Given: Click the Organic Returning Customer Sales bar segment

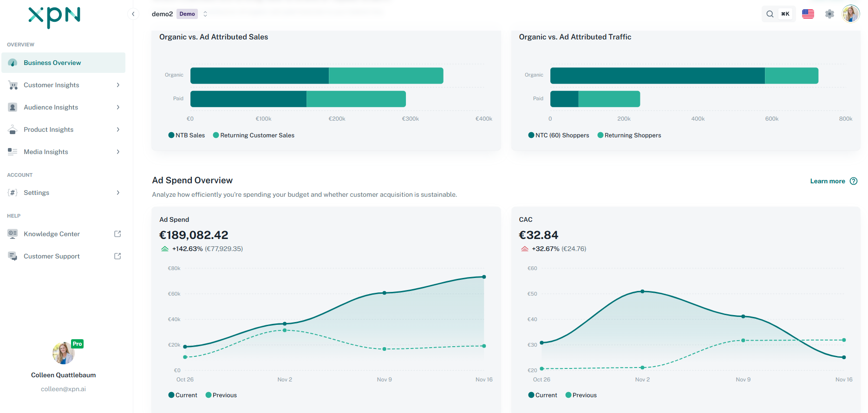Looking at the screenshot, I should (386, 76).
